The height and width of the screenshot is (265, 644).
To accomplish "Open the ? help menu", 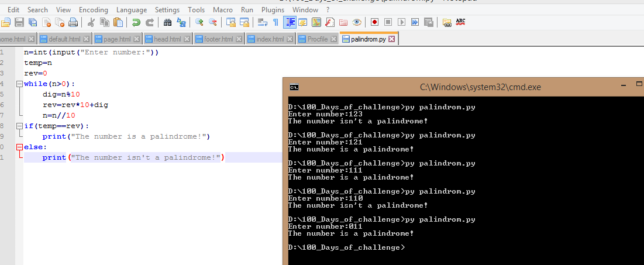I will pyautogui.click(x=328, y=10).
